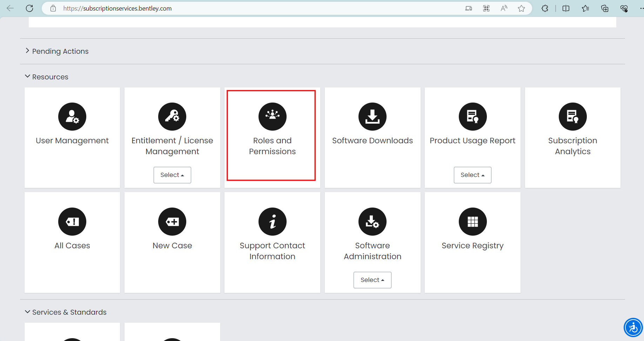The image size is (644, 341).
Task: Collapse the Services & Standards section
Action: [x=66, y=312]
